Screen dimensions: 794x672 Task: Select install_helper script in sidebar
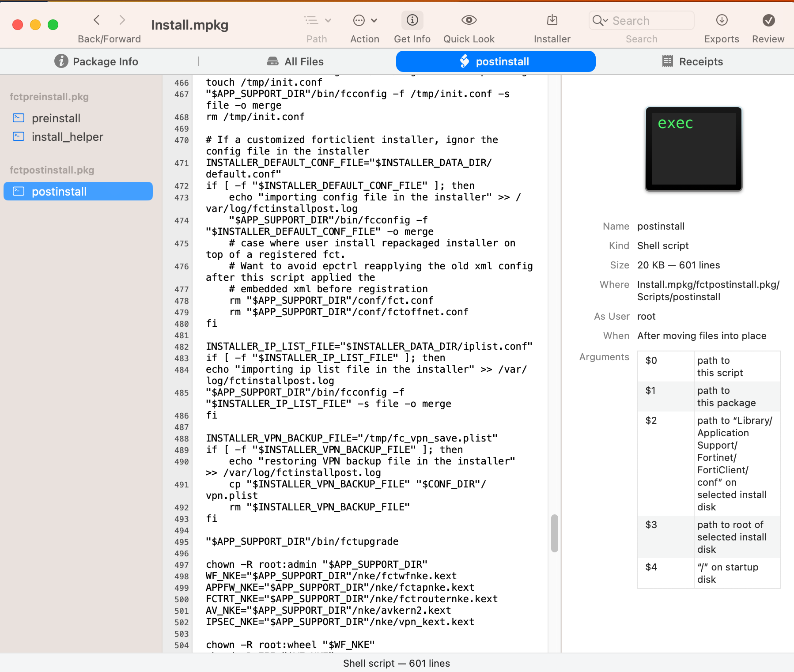point(67,137)
